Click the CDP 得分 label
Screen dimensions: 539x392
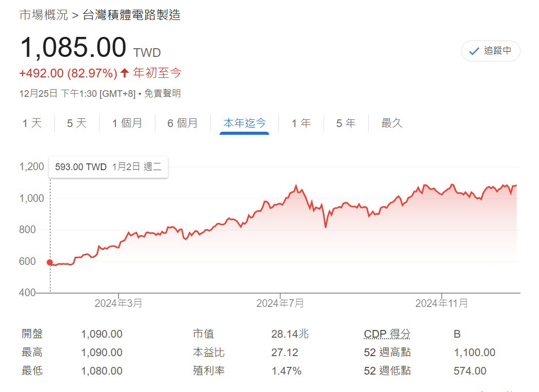[387, 334]
